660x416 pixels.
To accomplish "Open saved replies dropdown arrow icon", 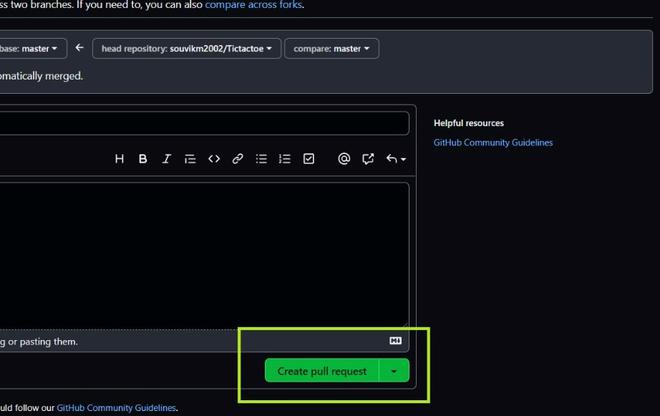I will (x=396, y=159).
